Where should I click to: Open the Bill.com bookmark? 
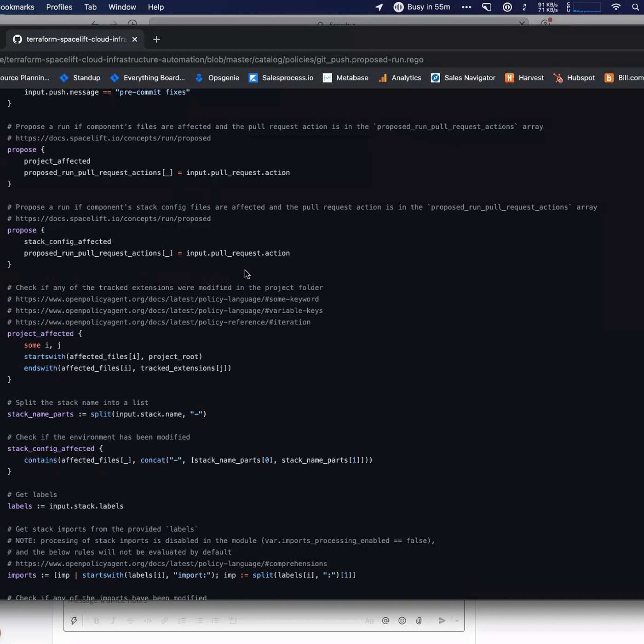point(624,78)
